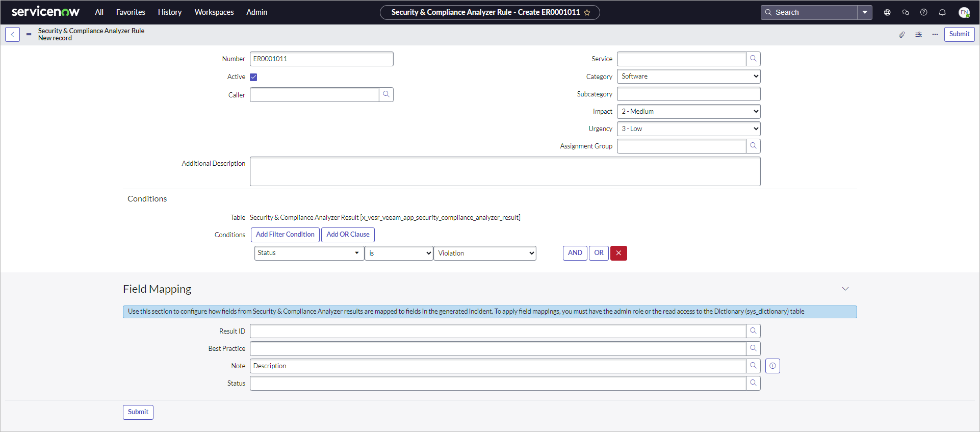Favorite this page with the star icon
Image resolution: width=980 pixels, height=432 pixels.
tap(587, 13)
